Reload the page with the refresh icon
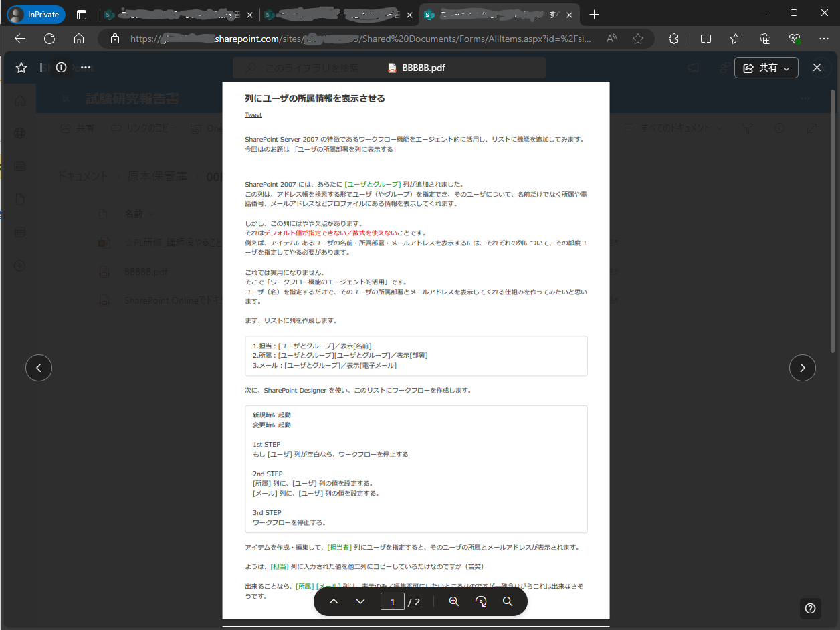Image resolution: width=840 pixels, height=630 pixels. click(x=49, y=39)
